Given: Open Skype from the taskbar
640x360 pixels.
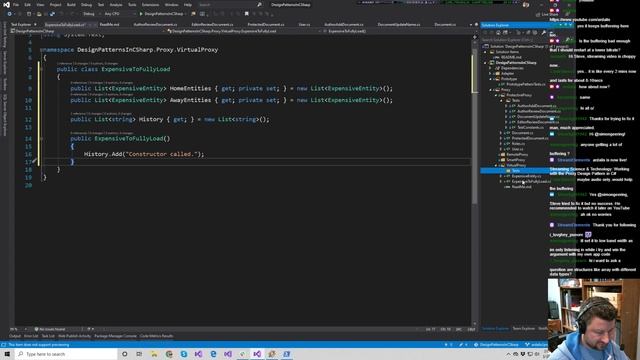Looking at the screenshot, I should click(x=184, y=354).
